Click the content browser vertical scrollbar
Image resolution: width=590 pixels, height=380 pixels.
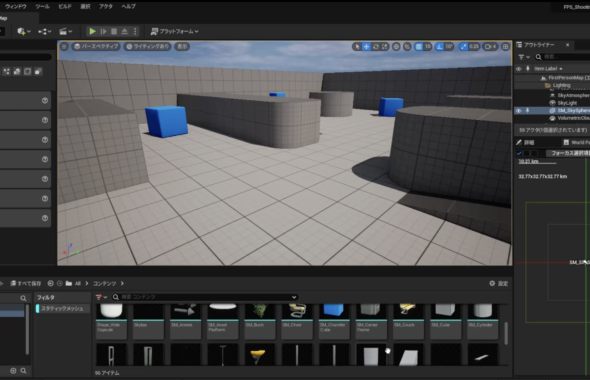[506, 333]
